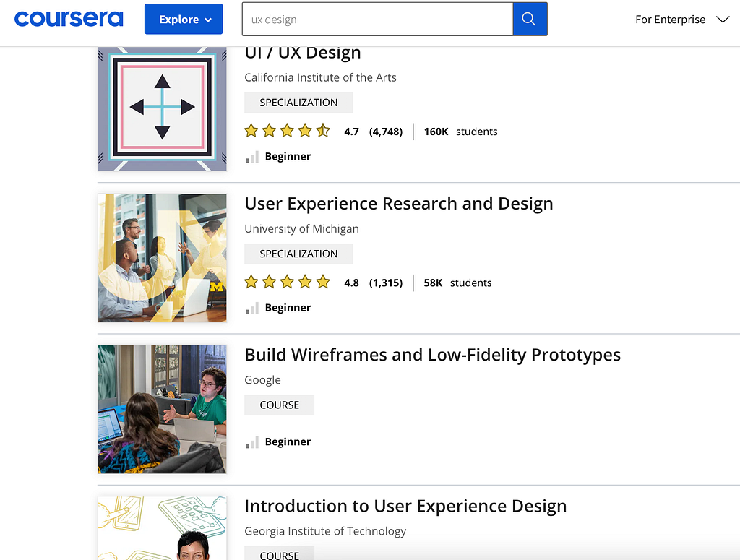Click the star rating for UI / UX Design
This screenshot has height=560, width=740.
287,131
